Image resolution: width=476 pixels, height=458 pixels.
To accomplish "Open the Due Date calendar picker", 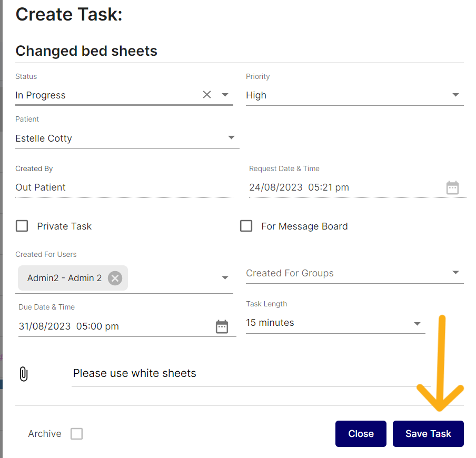I will click(x=222, y=326).
